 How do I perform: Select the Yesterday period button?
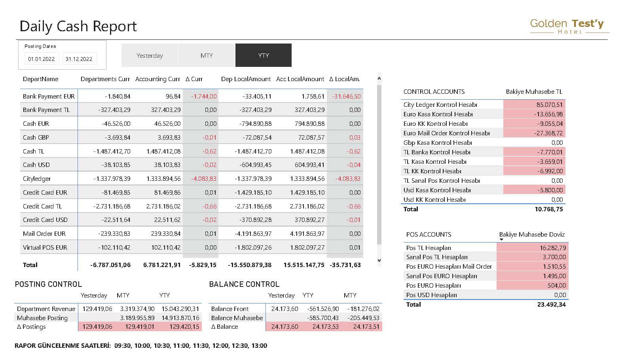pyautogui.click(x=150, y=55)
